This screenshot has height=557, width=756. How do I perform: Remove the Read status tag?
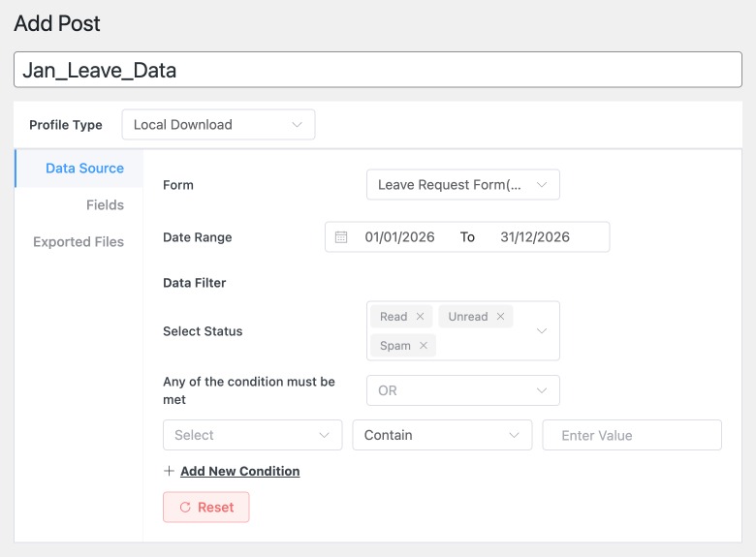click(x=420, y=317)
